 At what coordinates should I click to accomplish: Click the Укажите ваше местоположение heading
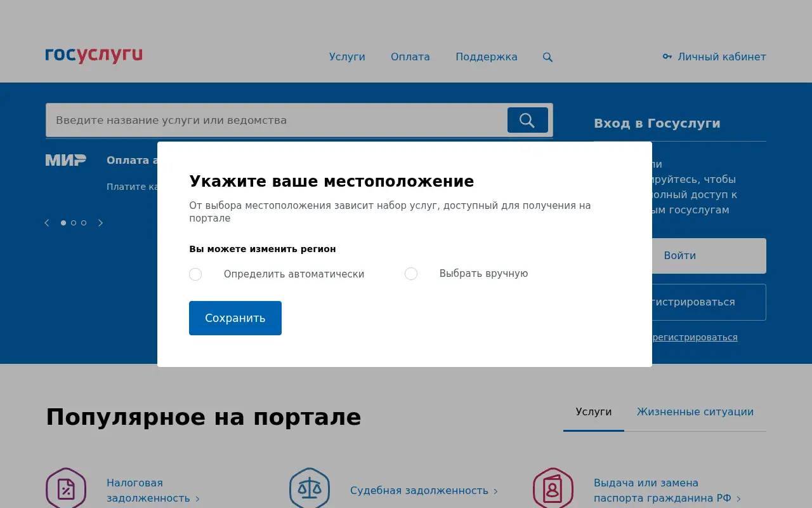[332, 182]
